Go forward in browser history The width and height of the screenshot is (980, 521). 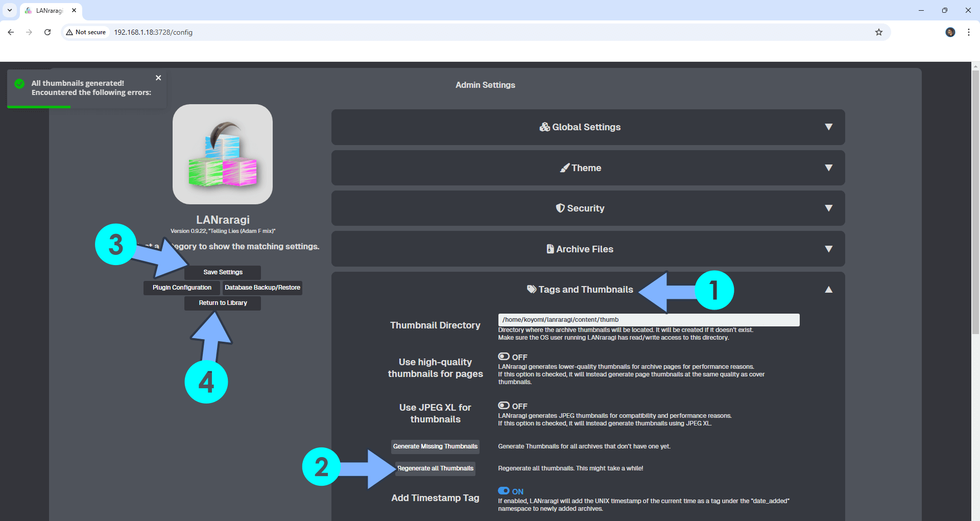coord(29,32)
